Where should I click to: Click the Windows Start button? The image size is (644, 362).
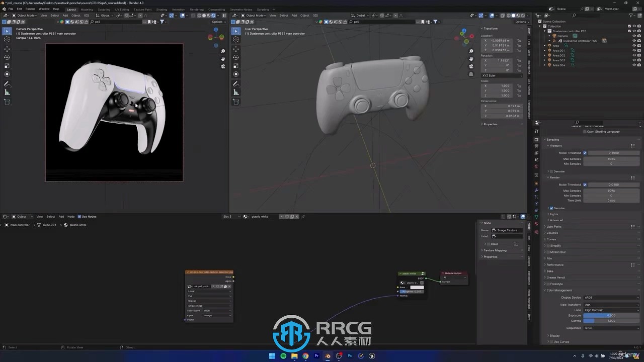pyautogui.click(x=272, y=356)
